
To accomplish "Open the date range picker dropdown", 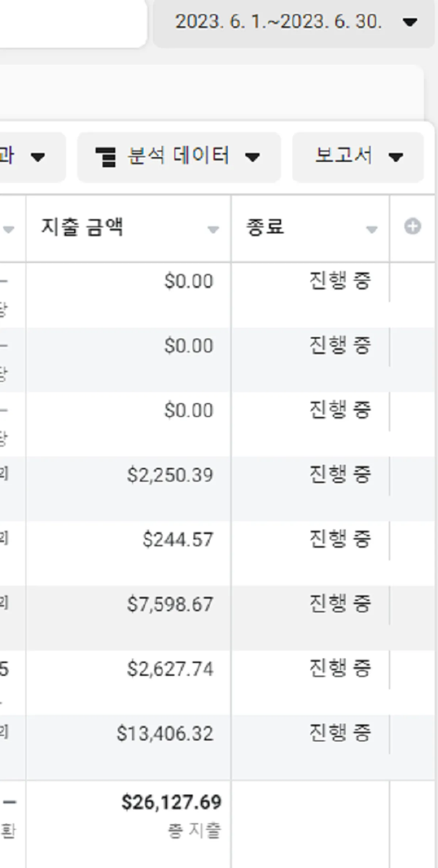I will tap(278, 22).
